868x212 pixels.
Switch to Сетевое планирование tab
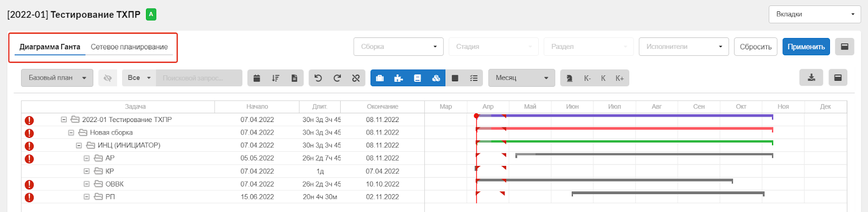(129, 47)
